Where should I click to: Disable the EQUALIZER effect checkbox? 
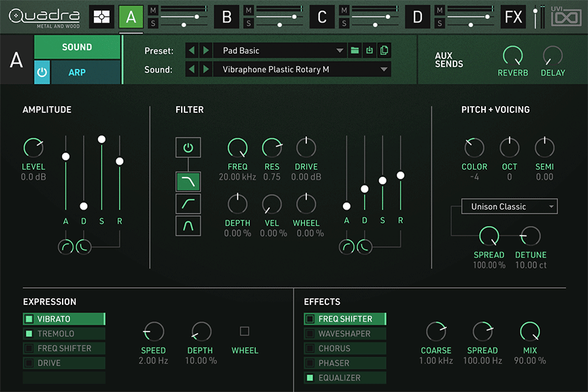pyautogui.click(x=310, y=378)
